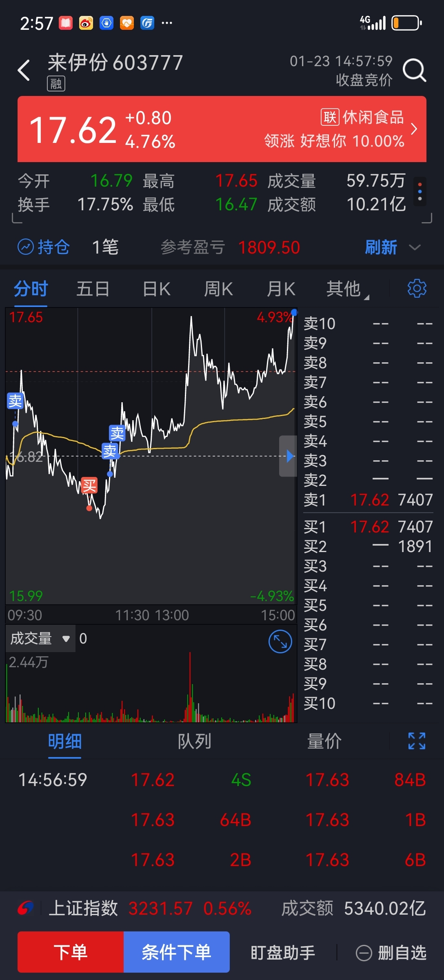The height and width of the screenshot is (980, 444).
Task: Tap 买1 row at 17.62
Action: click(x=368, y=527)
